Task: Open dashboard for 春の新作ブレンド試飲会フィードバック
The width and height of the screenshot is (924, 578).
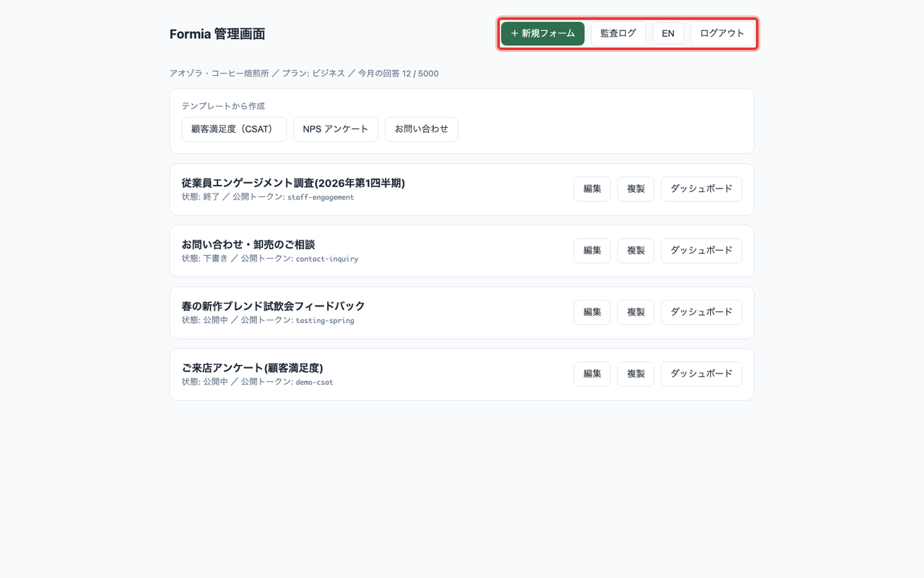Action: [x=702, y=312]
